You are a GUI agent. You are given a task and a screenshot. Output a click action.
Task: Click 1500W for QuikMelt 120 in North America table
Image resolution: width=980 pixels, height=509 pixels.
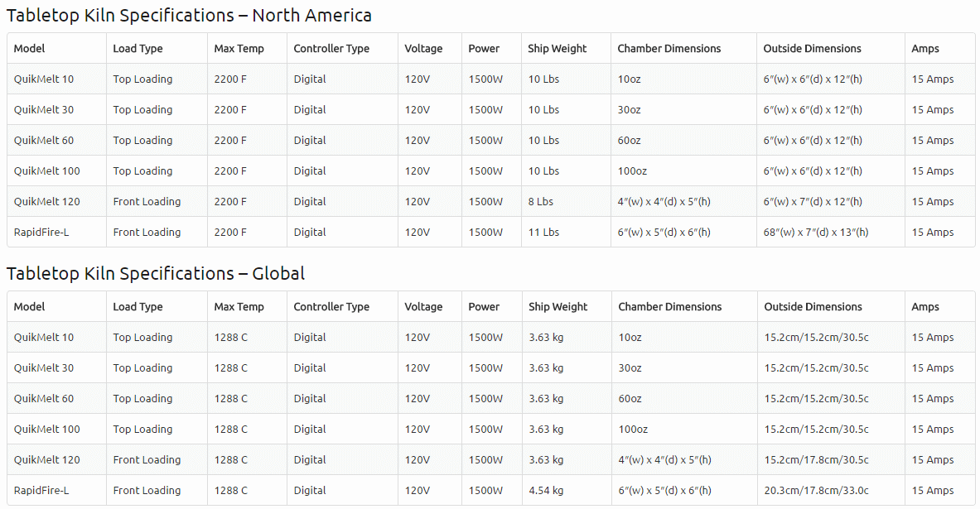[x=485, y=202]
